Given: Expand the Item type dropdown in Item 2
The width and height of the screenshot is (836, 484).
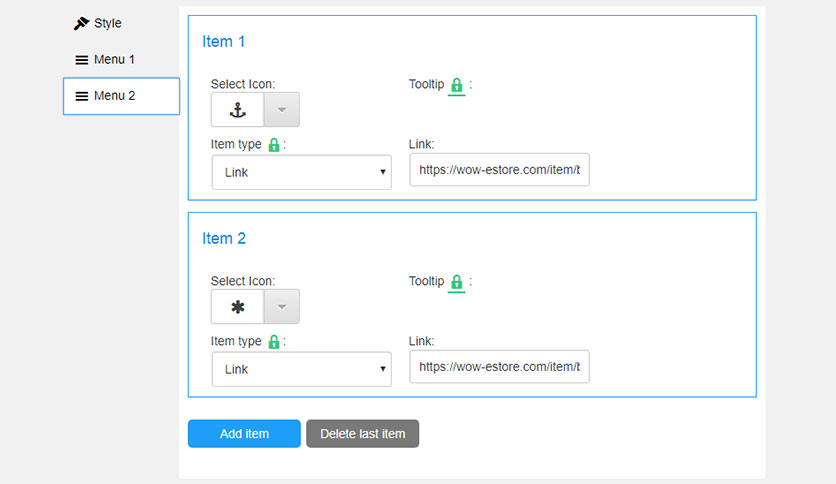Looking at the screenshot, I should pyautogui.click(x=302, y=369).
